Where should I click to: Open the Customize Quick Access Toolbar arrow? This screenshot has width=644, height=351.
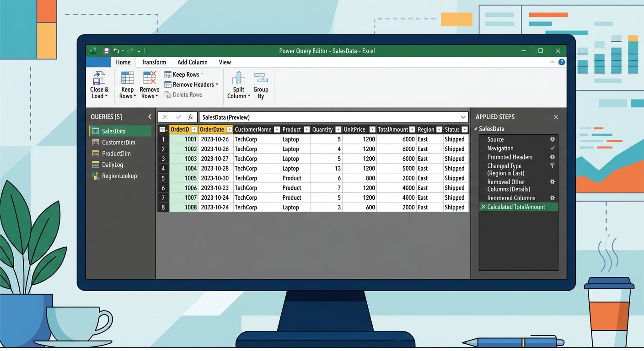(139, 51)
